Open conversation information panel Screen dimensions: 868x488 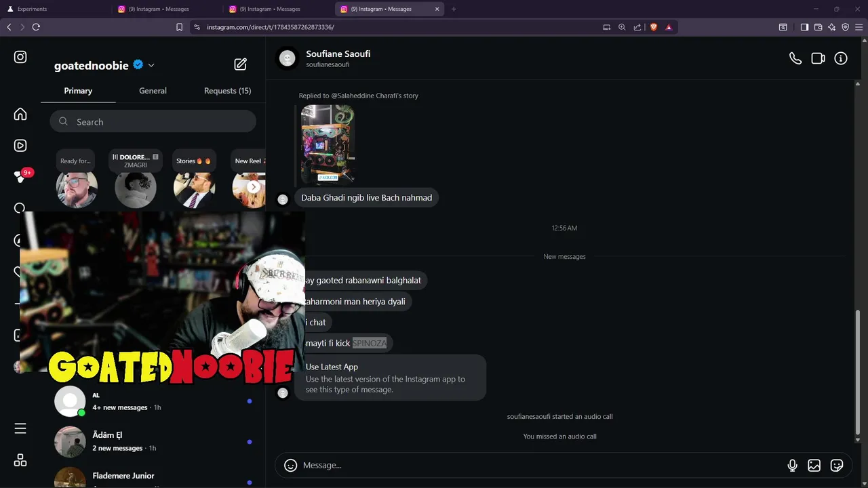click(841, 58)
